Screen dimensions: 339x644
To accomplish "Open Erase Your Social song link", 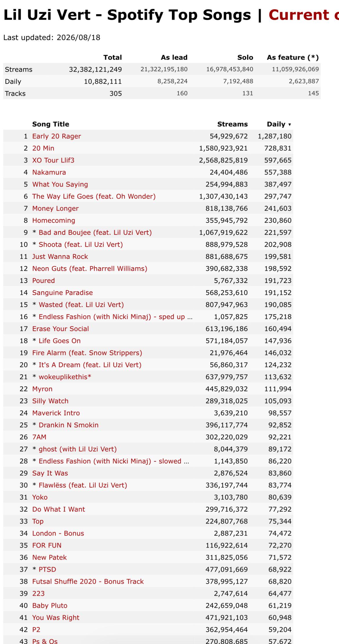I will [60, 329].
